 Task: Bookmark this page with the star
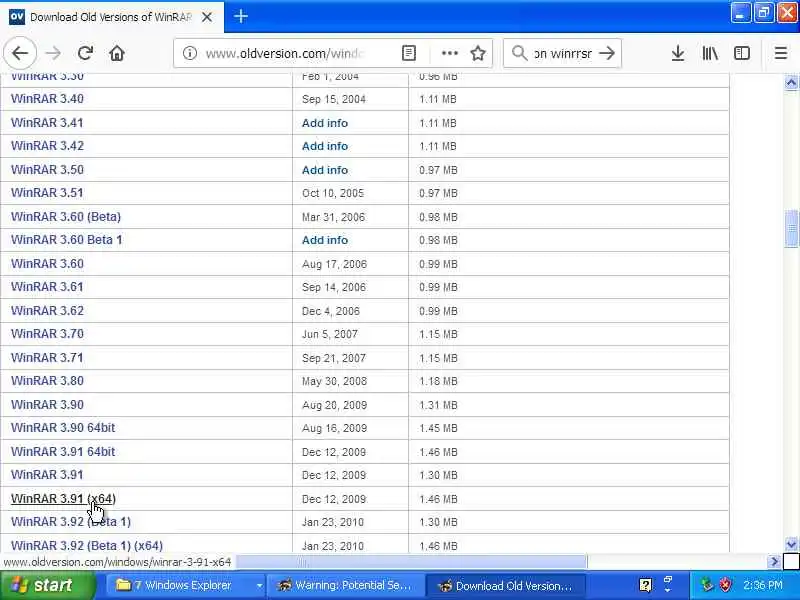coord(478,53)
